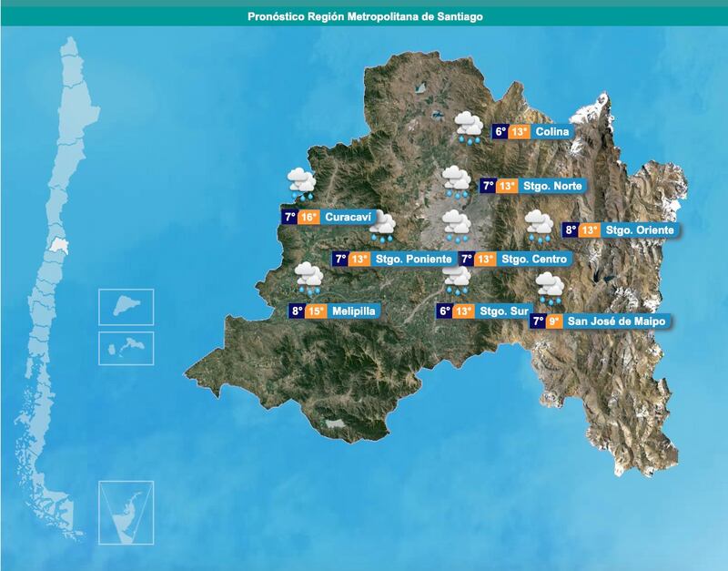Select the Stgo. Centro location label
The width and height of the screenshot is (728, 571).
click(533, 259)
